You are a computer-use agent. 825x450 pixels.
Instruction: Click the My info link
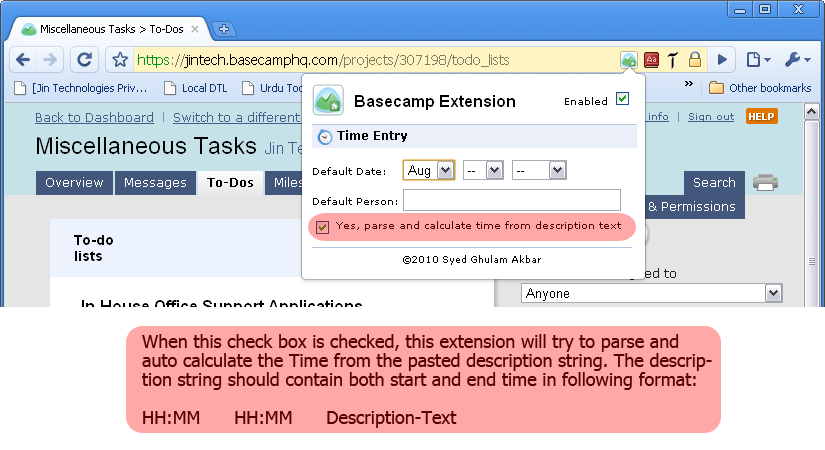pyautogui.click(x=657, y=116)
